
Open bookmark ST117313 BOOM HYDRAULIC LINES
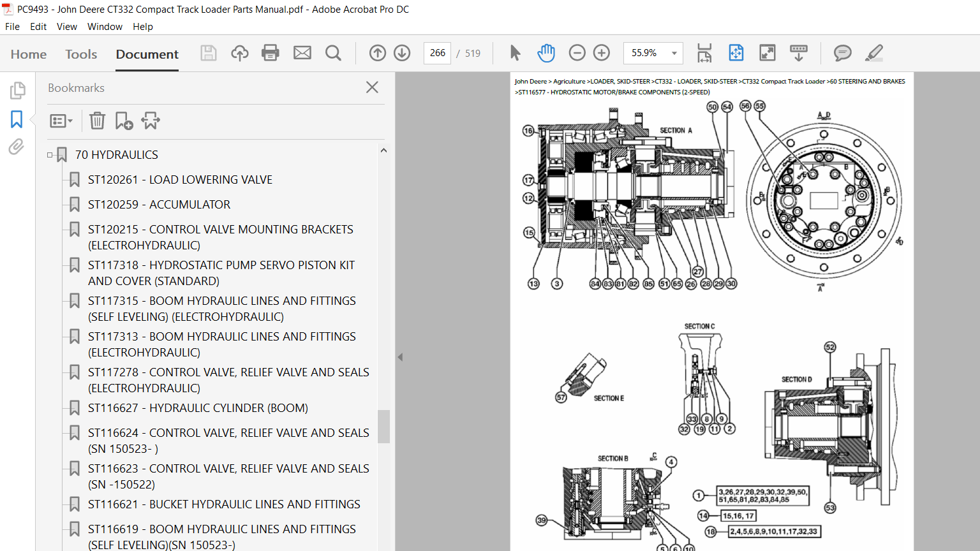222,344
